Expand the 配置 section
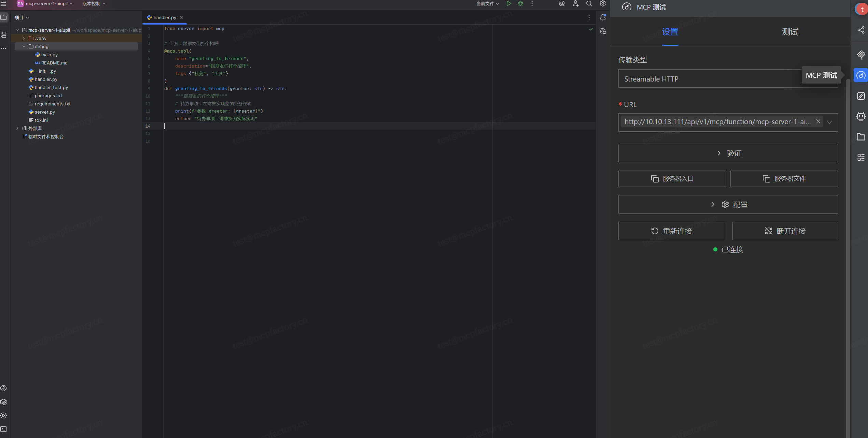The width and height of the screenshot is (868, 438). tap(728, 204)
